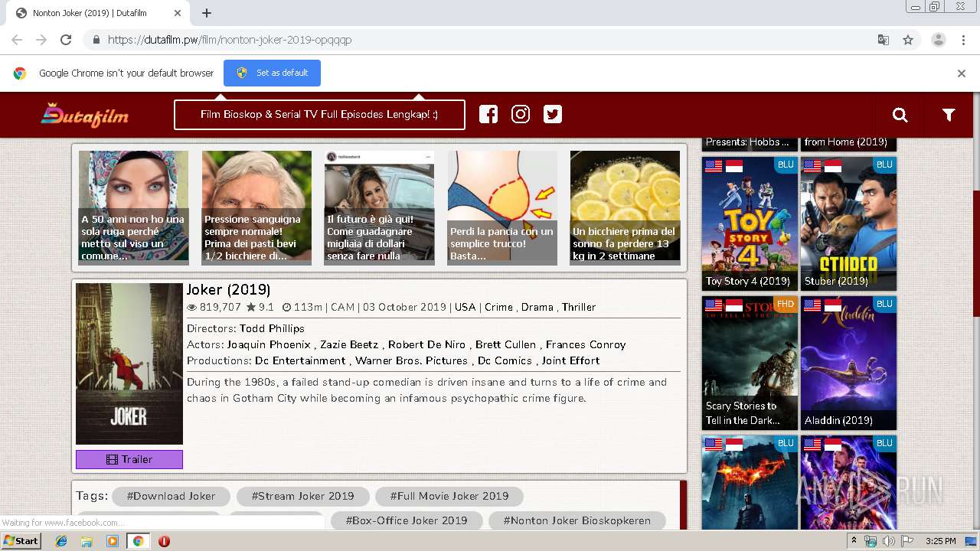Click the #Box-Office Joker 2019 tag
Viewport: 980px width, 551px height.
point(407,520)
